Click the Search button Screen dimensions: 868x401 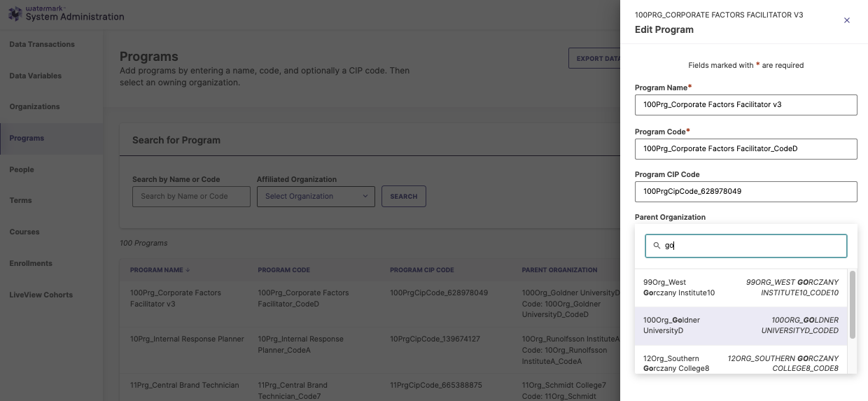(404, 197)
